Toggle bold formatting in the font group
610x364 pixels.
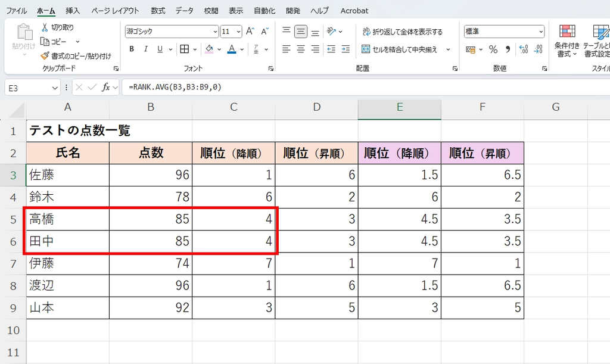point(132,48)
